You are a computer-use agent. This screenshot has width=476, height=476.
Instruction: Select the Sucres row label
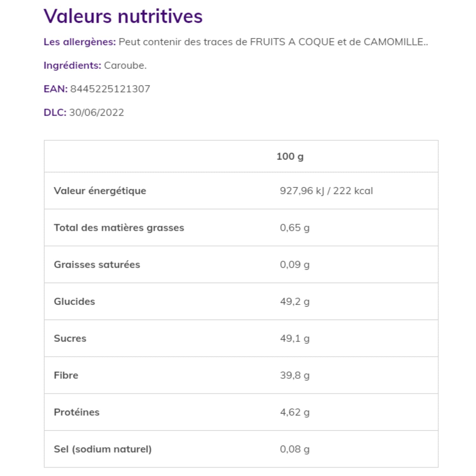(70, 338)
